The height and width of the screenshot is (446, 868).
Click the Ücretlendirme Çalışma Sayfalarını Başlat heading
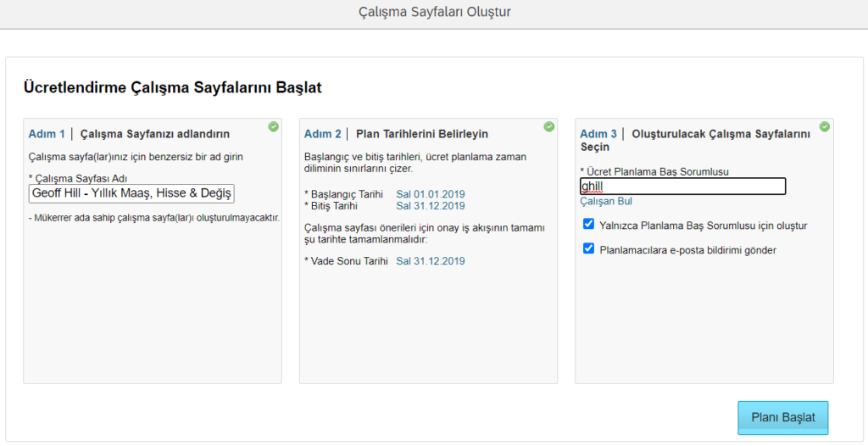[172, 87]
